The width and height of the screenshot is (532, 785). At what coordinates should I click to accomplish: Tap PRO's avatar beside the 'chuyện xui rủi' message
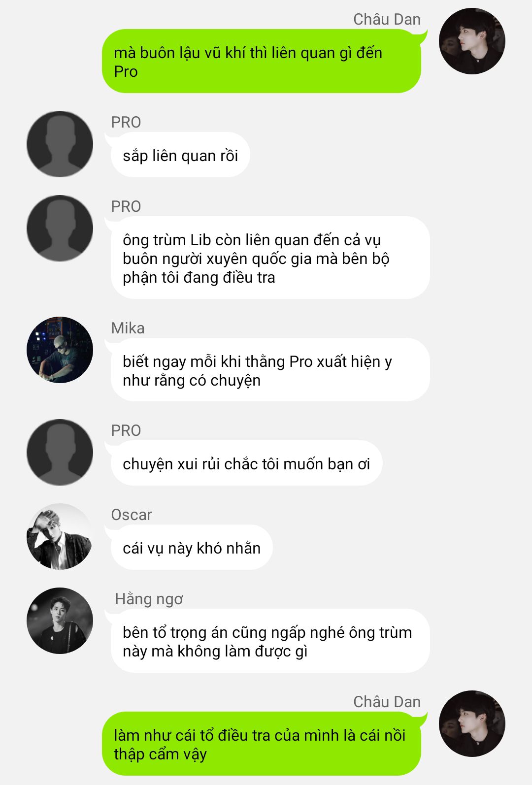click(x=60, y=452)
